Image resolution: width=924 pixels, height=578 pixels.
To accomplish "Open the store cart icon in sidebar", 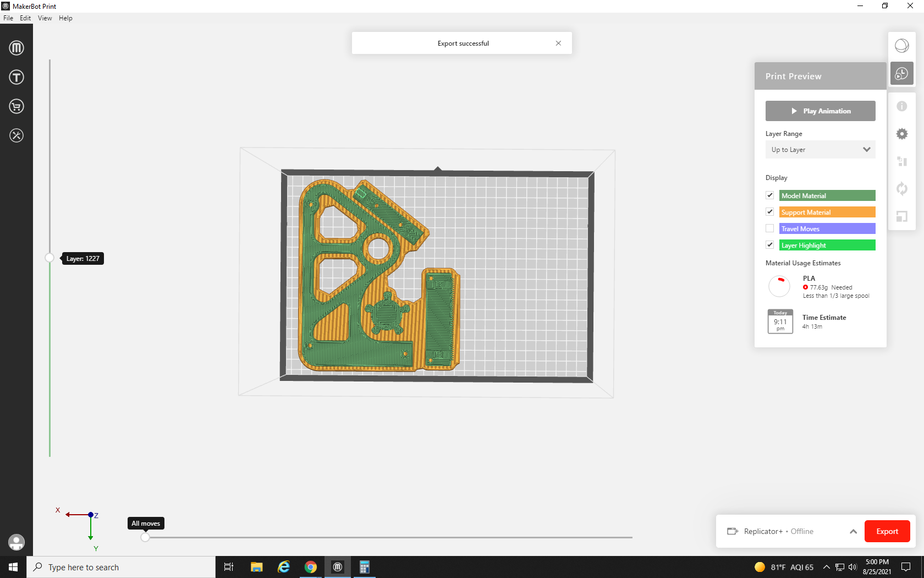I will pos(16,106).
